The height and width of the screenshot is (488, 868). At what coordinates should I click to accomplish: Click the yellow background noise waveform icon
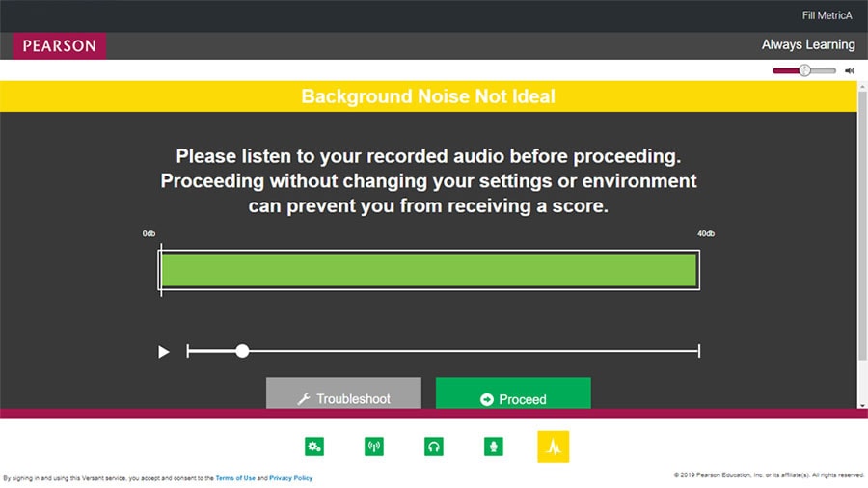pyautogui.click(x=554, y=447)
